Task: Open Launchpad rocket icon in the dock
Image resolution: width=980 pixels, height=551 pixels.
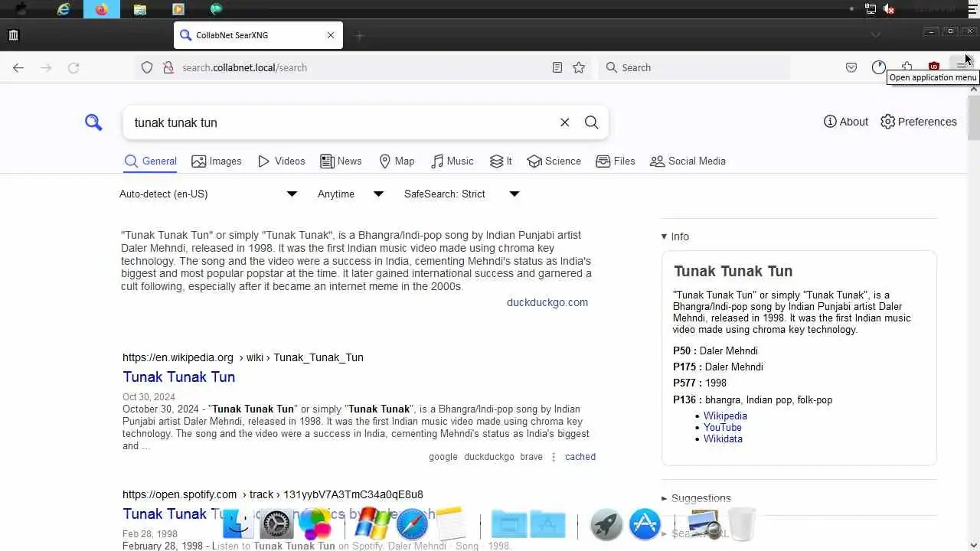Action: [606, 524]
